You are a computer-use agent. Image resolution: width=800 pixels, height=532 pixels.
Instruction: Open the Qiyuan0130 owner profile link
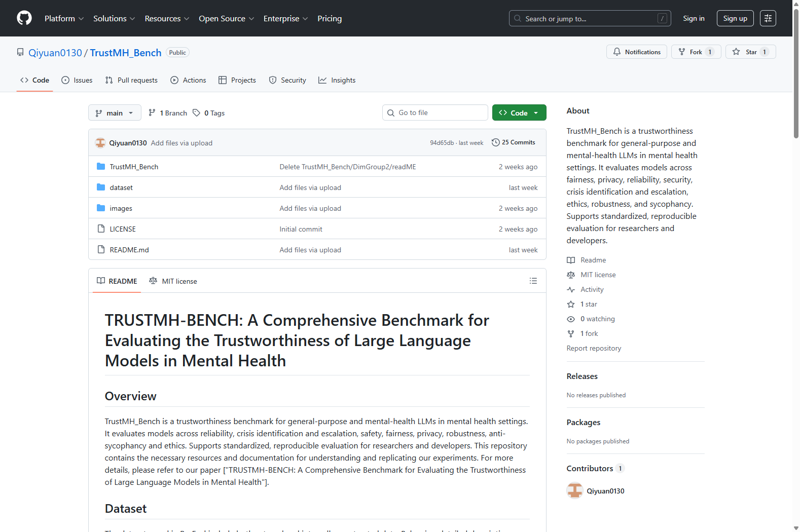pos(55,53)
